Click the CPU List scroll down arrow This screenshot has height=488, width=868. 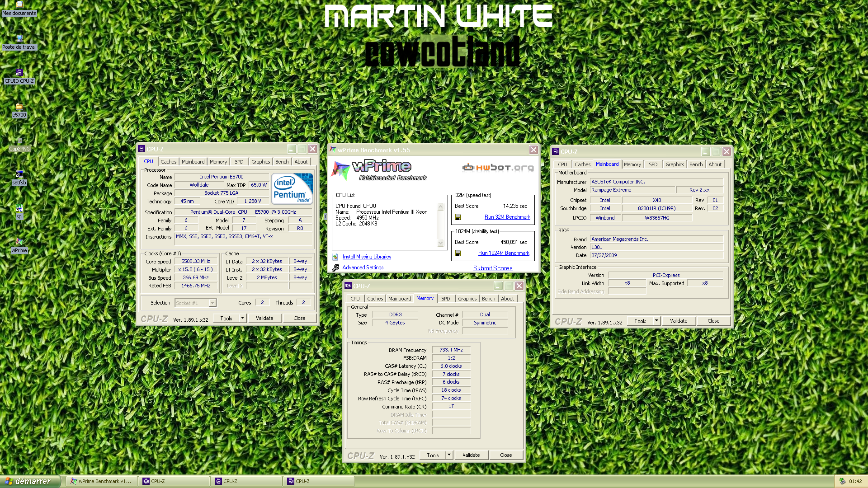coord(441,243)
